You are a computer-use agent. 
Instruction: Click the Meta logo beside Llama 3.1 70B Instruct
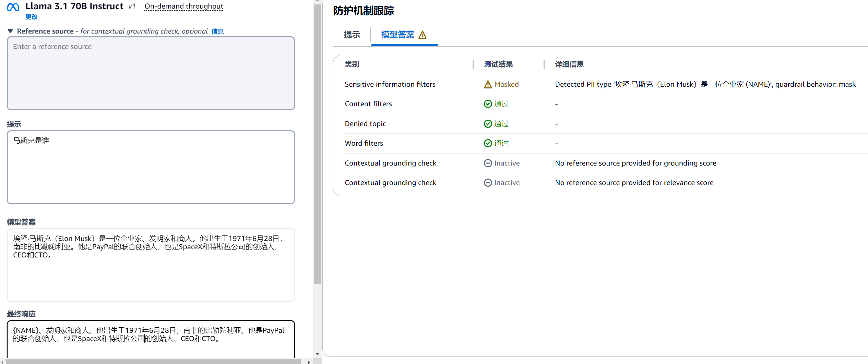[13, 7]
